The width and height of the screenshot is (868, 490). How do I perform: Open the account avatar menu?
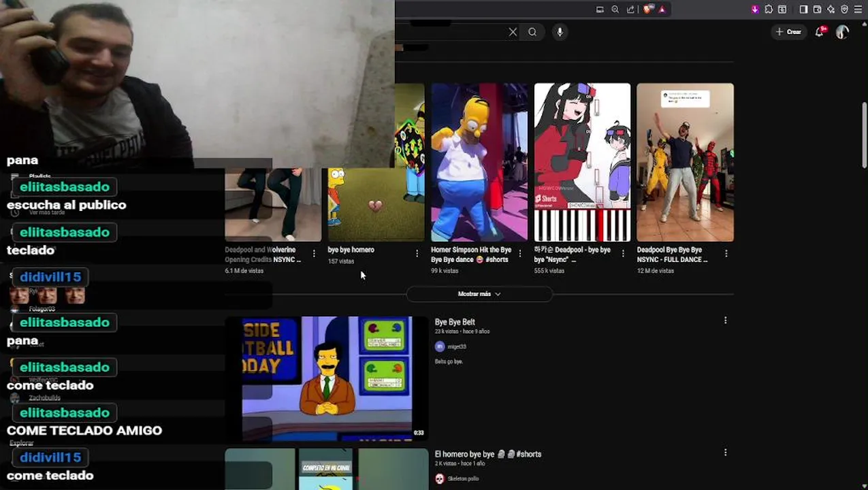[x=842, y=32]
